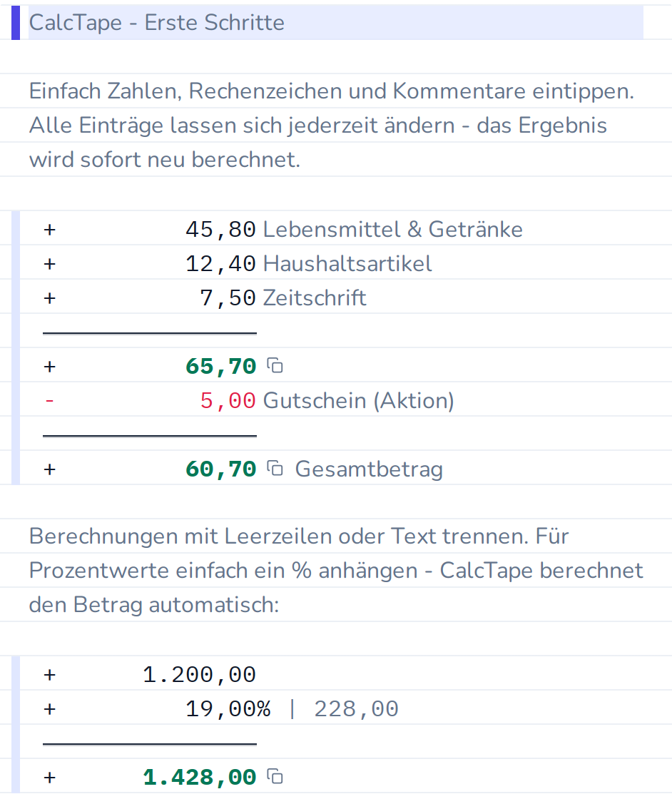The image size is (672, 799).
Task: Click the 7,50 Zeitschrift value
Action: point(228,297)
